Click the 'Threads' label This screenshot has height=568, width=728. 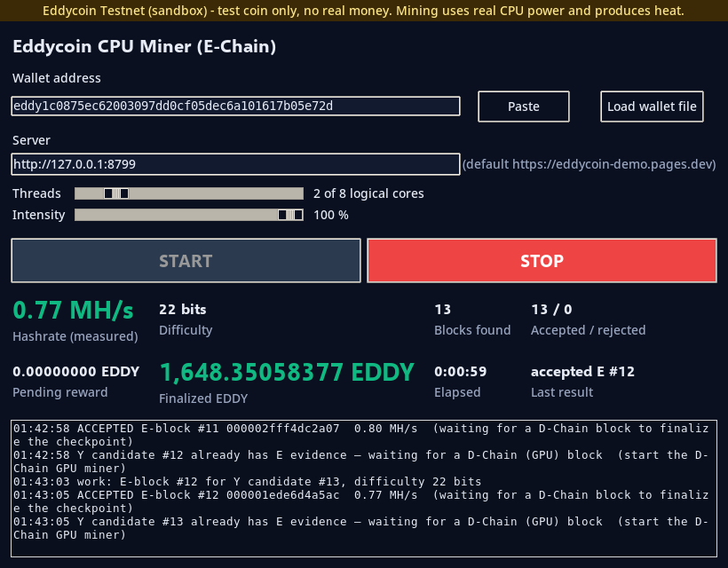36,193
